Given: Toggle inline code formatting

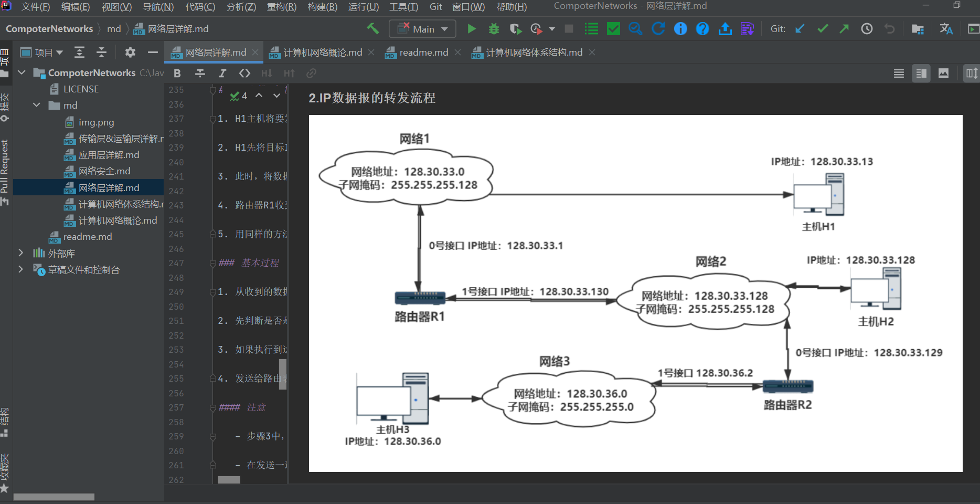Looking at the screenshot, I should [x=244, y=73].
